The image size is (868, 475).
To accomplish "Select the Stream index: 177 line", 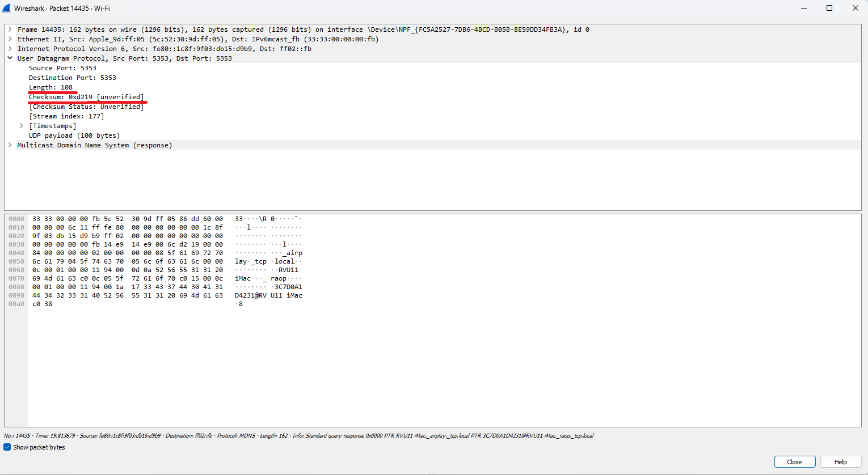I will 66,116.
